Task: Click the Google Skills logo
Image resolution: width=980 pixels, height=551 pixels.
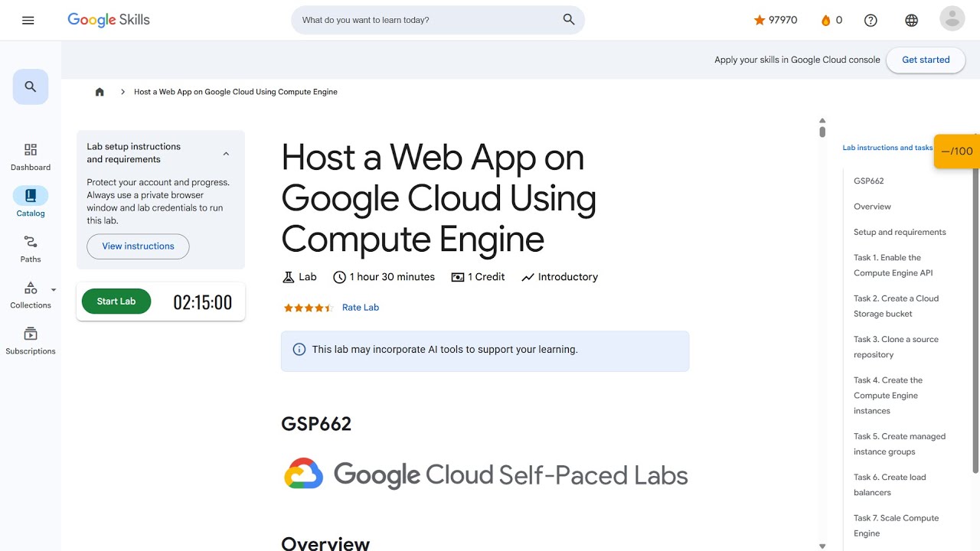Action: click(109, 20)
